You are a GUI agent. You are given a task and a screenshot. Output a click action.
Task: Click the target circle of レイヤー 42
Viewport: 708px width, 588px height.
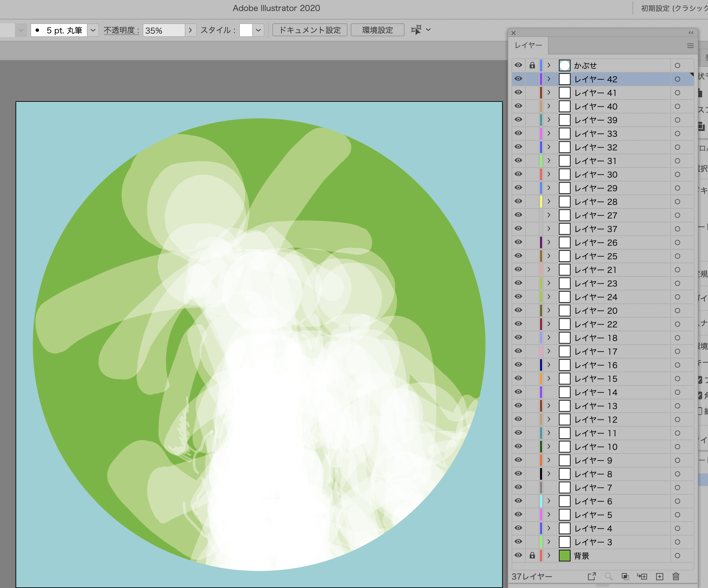(x=678, y=79)
